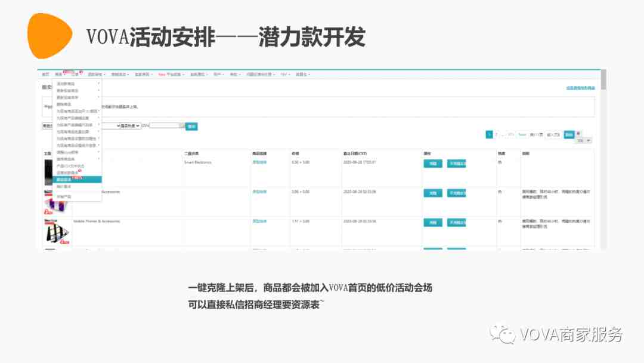
Task: Go to page 2 in the pagination
Action: point(497,134)
